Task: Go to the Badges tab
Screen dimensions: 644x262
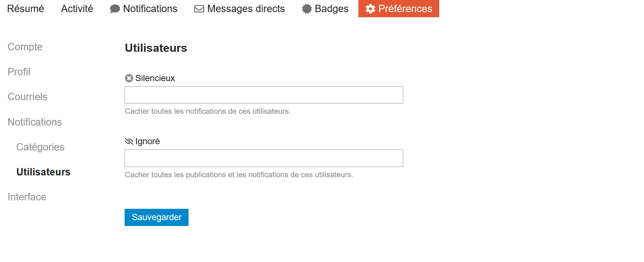Action: tap(331, 9)
